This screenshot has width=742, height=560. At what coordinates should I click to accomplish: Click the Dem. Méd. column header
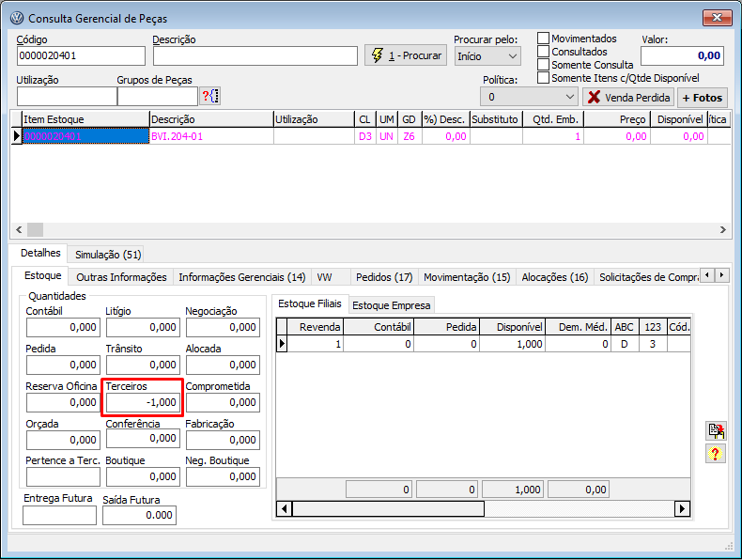point(578,327)
